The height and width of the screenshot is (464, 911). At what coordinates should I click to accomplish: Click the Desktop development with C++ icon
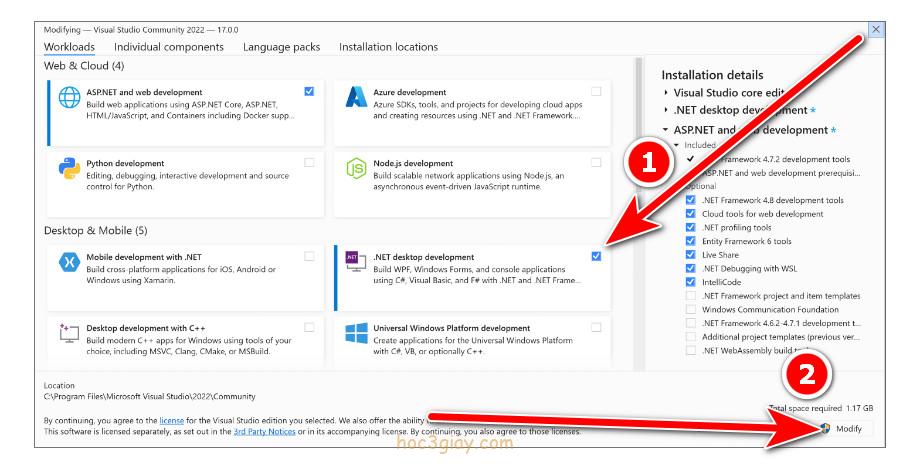pyautogui.click(x=69, y=334)
